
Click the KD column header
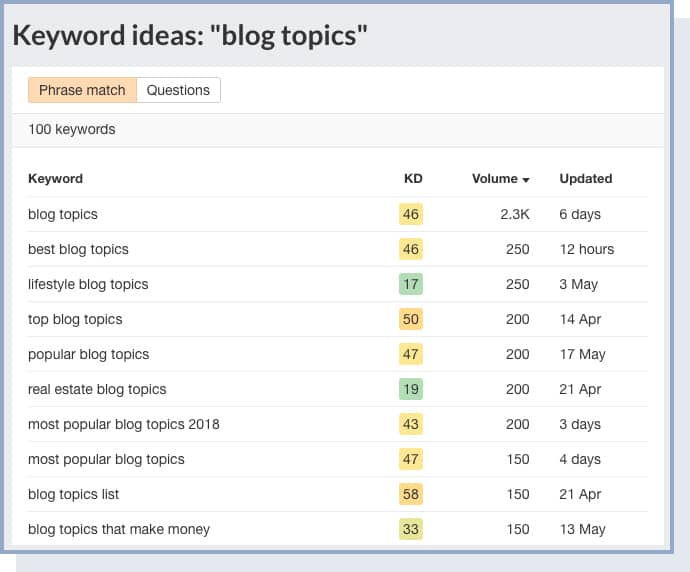(413, 179)
